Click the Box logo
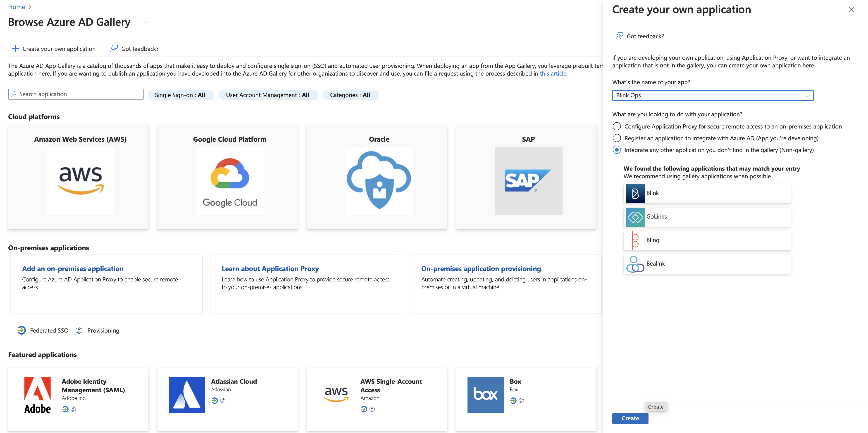Image resolution: width=868 pixels, height=433 pixels. [485, 395]
